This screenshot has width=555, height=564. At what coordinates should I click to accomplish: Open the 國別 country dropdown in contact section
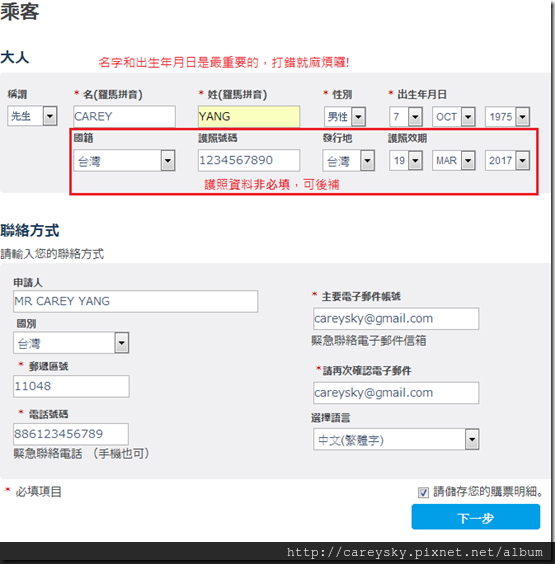point(71,342)
